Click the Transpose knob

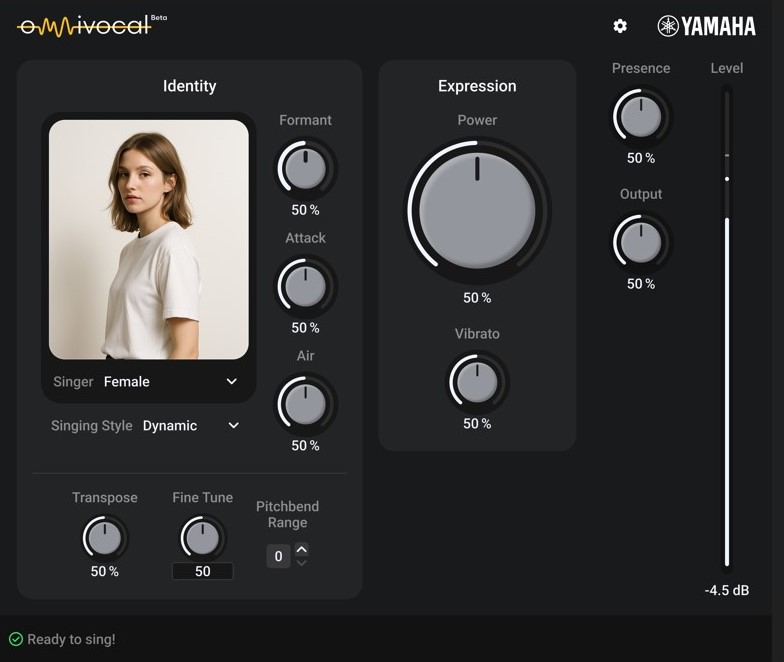coord(104,538)
